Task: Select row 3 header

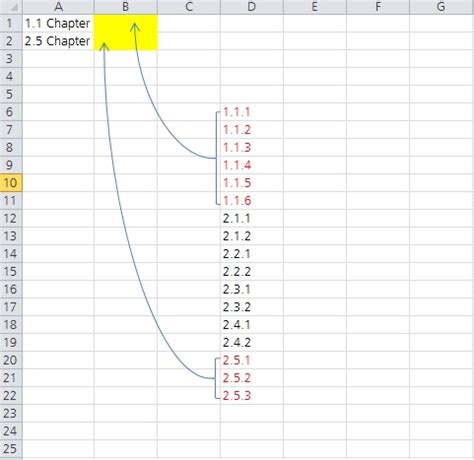Action: [11, 59]
